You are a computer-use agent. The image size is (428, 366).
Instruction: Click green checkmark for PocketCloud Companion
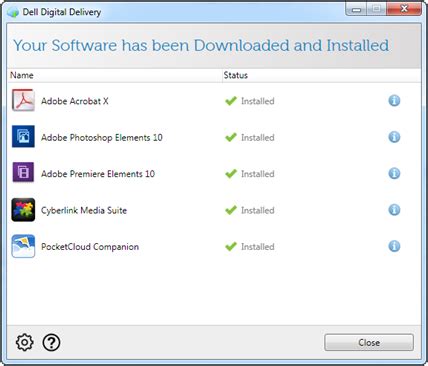[x=231, y=246]
